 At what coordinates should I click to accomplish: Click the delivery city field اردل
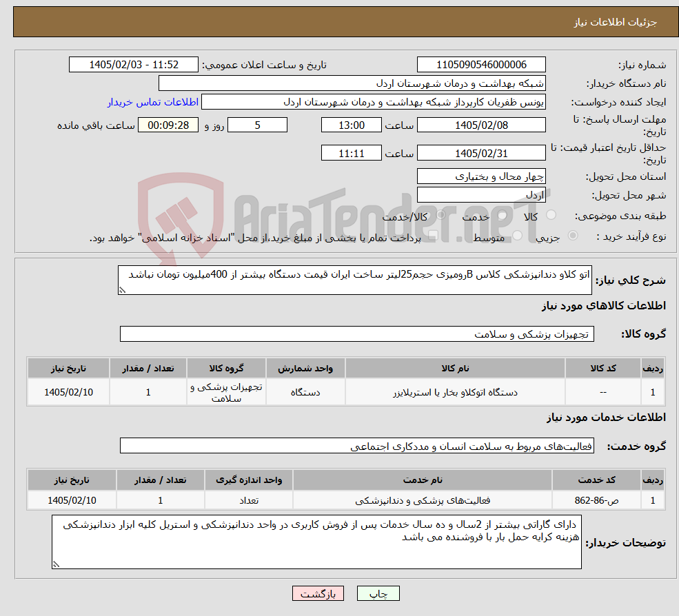(x=481, y=195)
